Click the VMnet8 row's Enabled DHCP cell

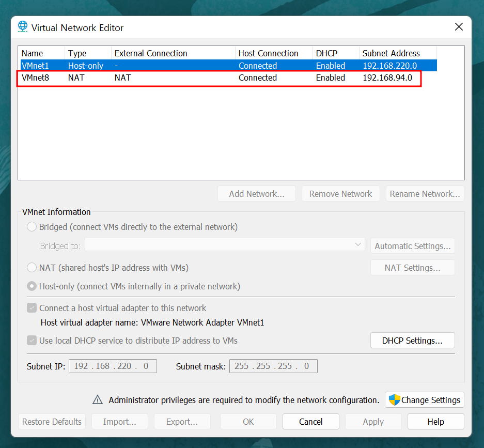point(330,78)
